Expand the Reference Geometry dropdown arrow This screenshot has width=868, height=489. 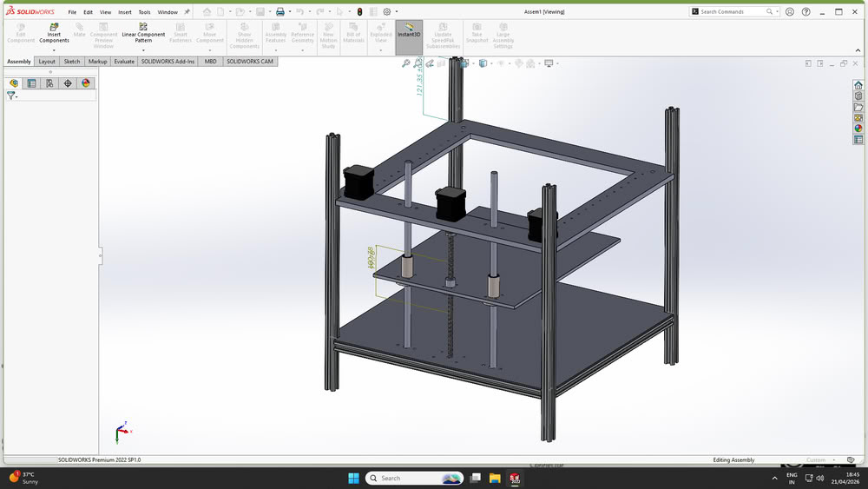coord(302,50)
